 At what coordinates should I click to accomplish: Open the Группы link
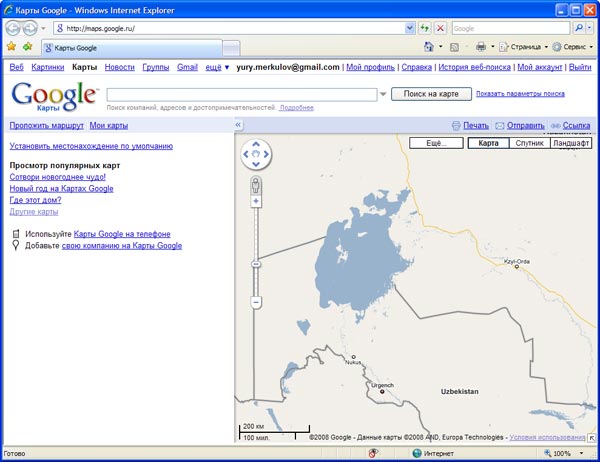[x=156, y=67]
